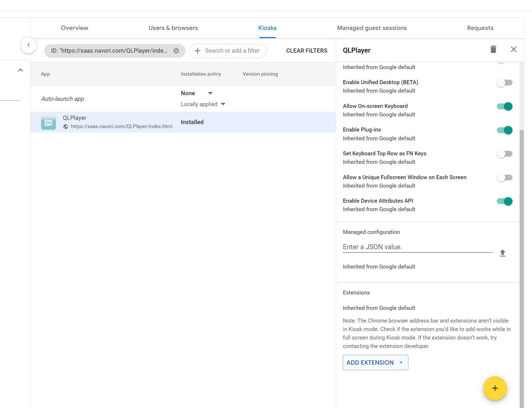Click the globe icon beside QLPlayer URL

pos(66,127)
